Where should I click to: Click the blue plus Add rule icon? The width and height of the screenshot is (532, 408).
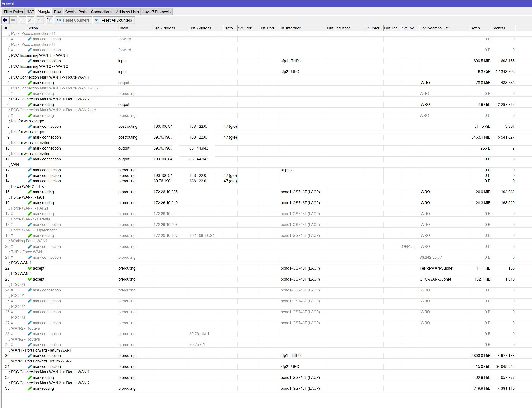point(5,20)
